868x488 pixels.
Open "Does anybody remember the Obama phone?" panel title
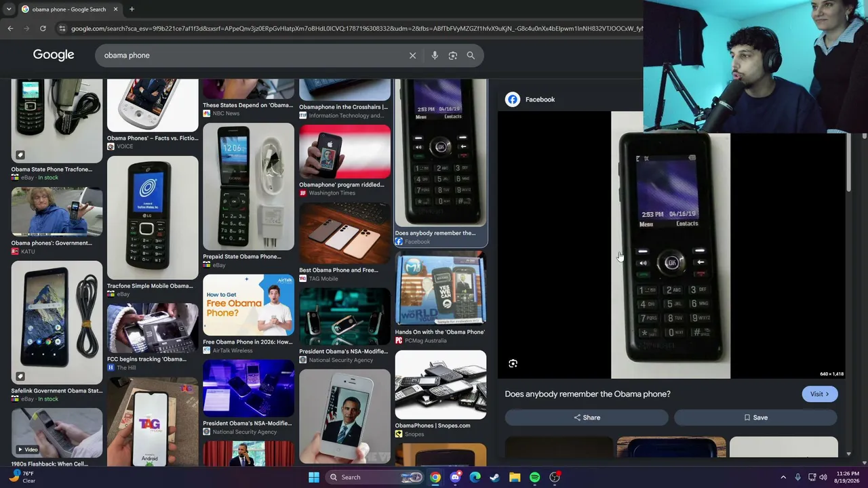pos(587,394)
